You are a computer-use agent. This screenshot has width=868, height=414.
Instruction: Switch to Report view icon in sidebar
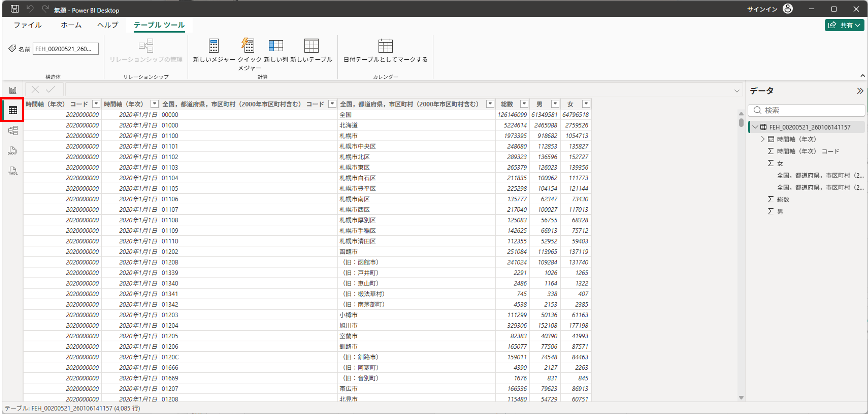pyautogui.click(x=13, y=90)
